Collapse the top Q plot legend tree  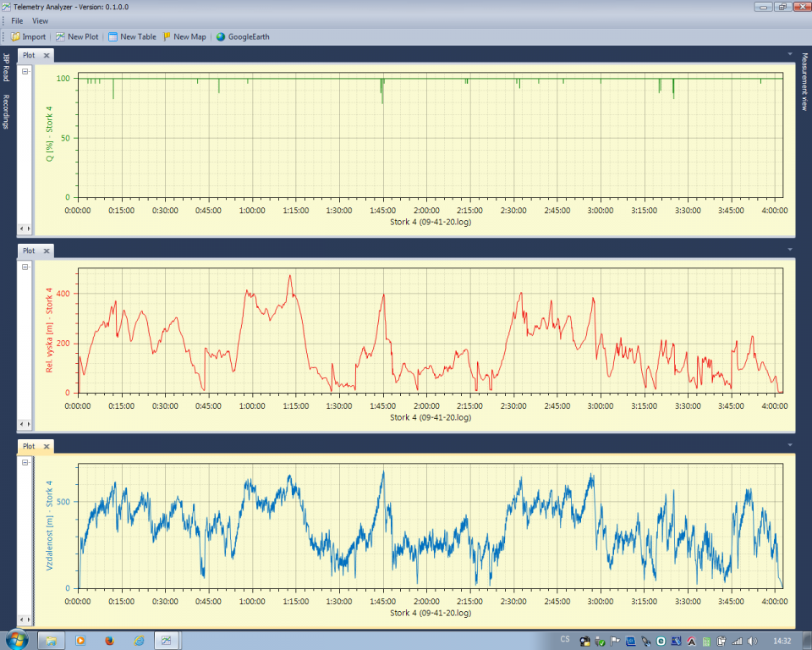point(25,72)
